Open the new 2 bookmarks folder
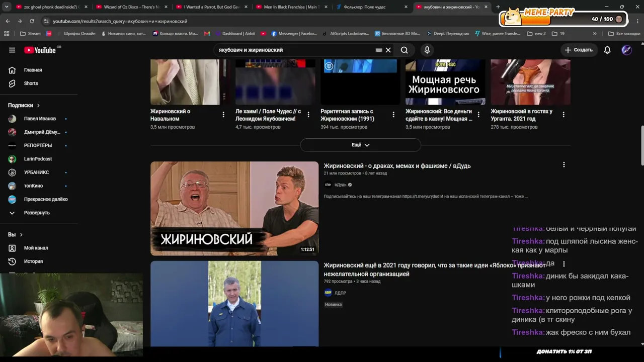This screenshot has width=644, height=362. pyautogui.click(x=536, y=34)
